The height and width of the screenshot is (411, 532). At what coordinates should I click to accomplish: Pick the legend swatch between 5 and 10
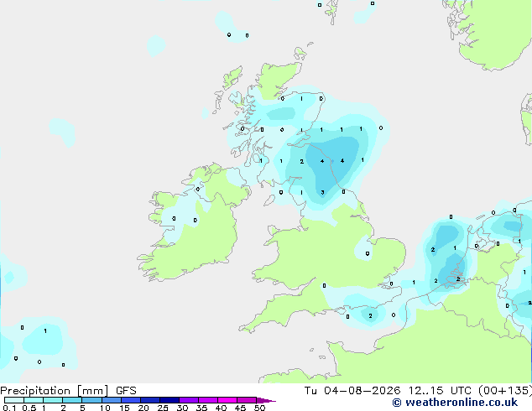(91, 400)
